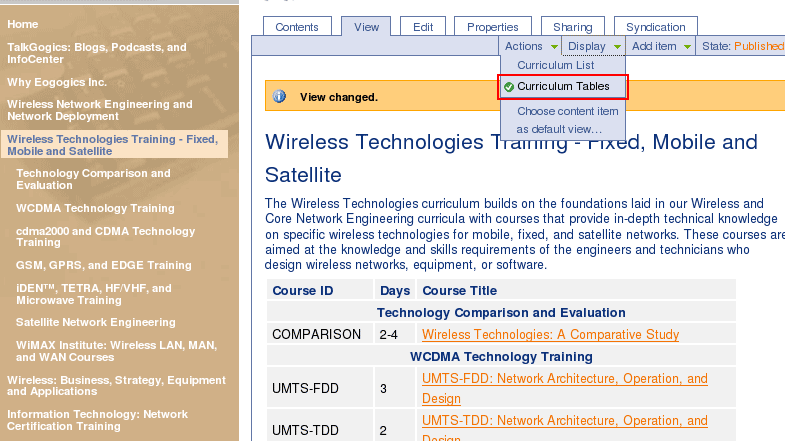This screenshot has width=785, height=441.
Task: Open cdma2000 and CDMA Technology Training
Action: pyautogui.click(x=105, y=237)
